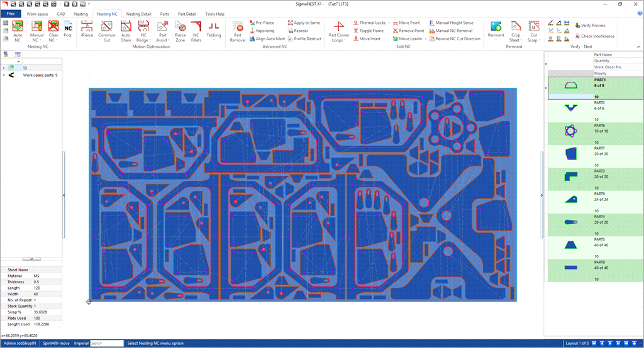This screenshot has height=348, width=644.
Task: Open the Parts tab
Action: (x=165, y=14)
